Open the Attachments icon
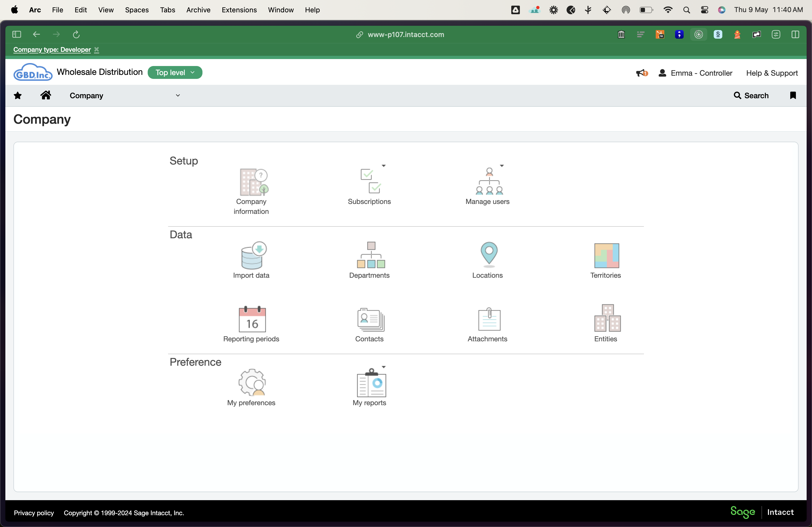Viewport: 812px width, 527px height. [x=489, y=319]
